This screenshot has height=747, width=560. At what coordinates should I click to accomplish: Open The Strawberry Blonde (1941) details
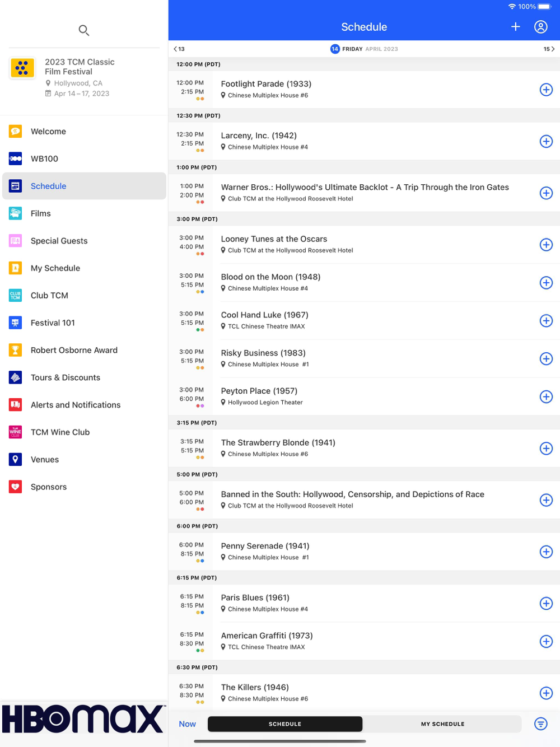click(364, 448)
